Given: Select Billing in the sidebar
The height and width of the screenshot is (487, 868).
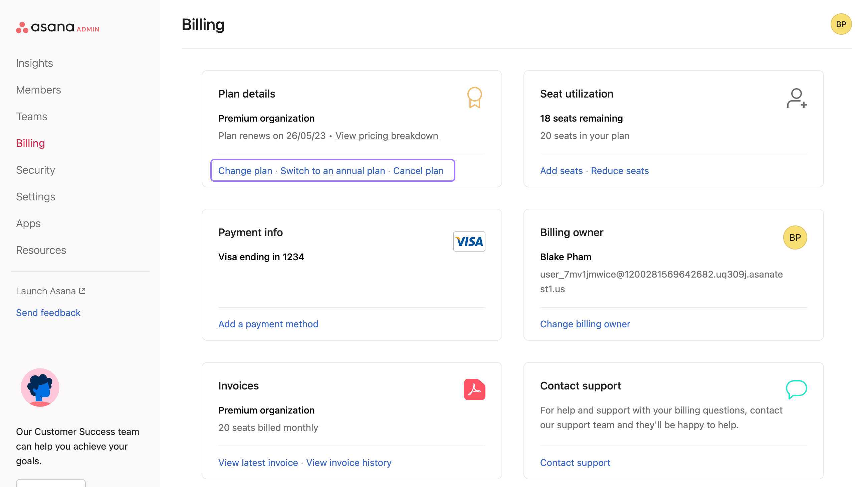Looking at the screenshot, I should [30, 143].
